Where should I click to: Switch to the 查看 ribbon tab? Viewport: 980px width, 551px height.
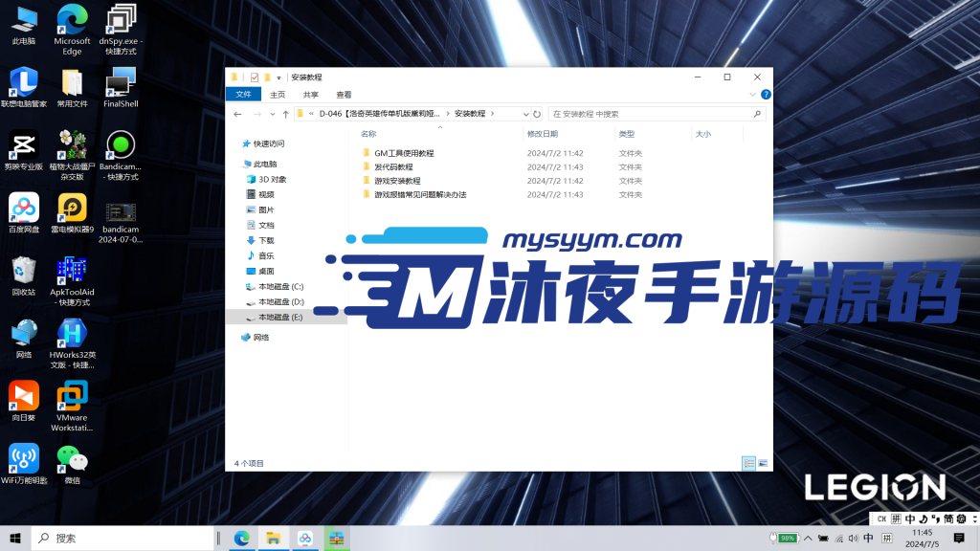click(x=343, y=94)
